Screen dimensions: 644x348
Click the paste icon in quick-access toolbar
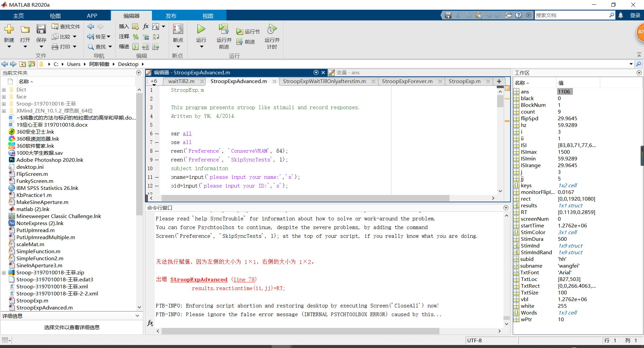tap(478, 15)
